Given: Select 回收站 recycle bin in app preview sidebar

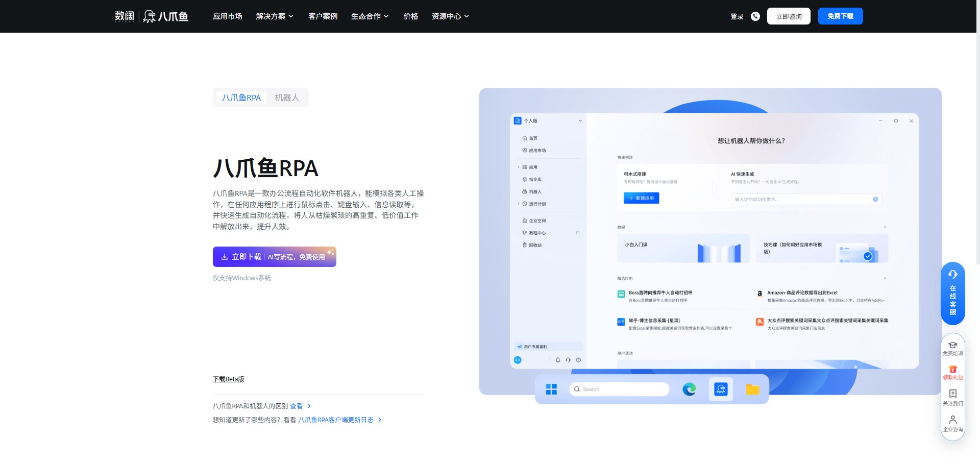Looking at the screenshot, I should point(532,245).
